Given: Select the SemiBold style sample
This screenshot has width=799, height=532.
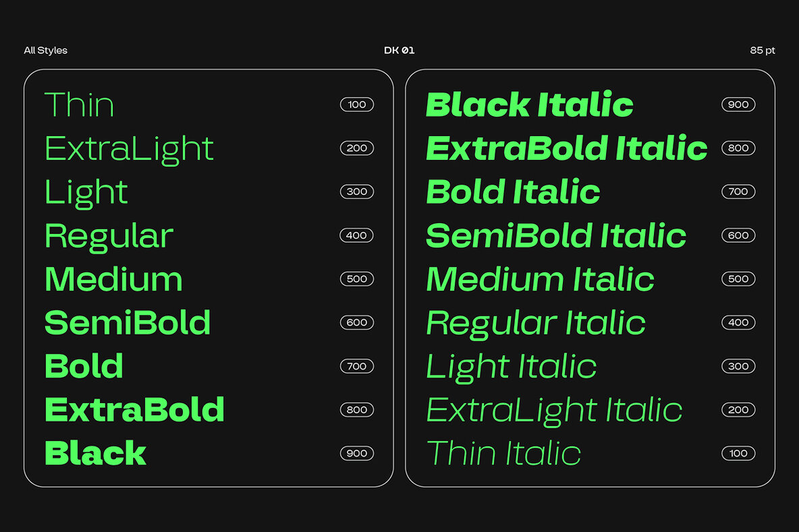Looking at the screenshot, I should coord(128,323).
